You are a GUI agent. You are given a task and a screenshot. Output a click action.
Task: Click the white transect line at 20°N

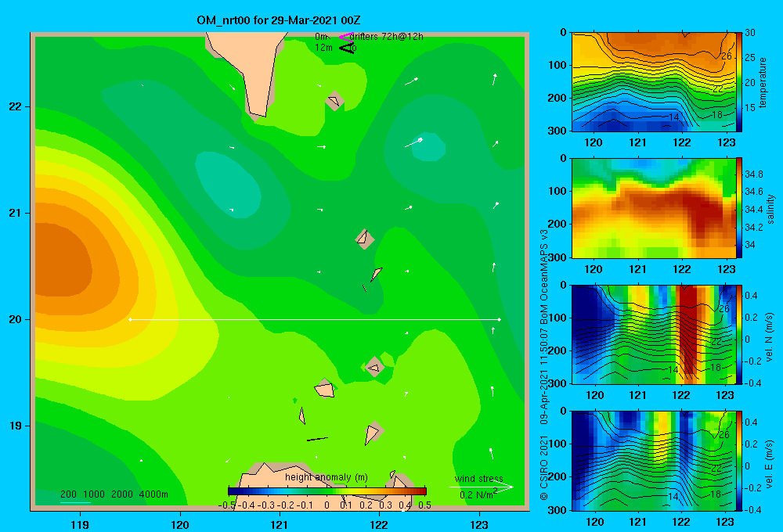[315, 319]
